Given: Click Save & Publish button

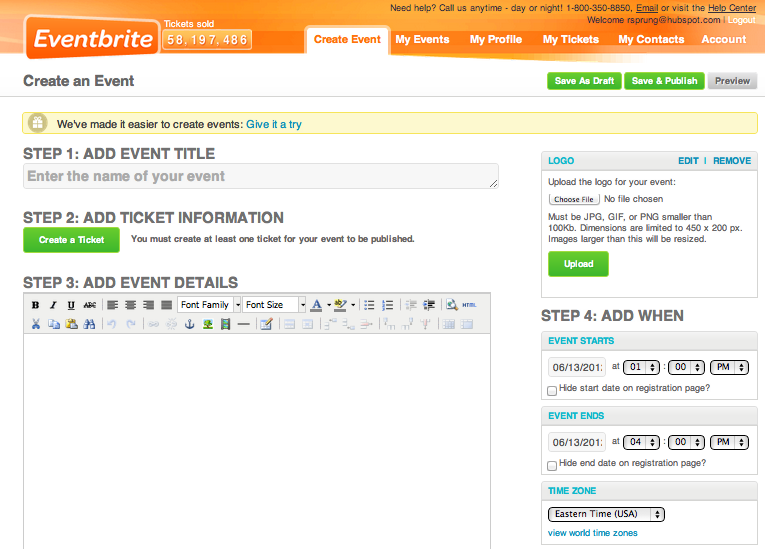Looking at the screenshot, I should tap(664, 81).
